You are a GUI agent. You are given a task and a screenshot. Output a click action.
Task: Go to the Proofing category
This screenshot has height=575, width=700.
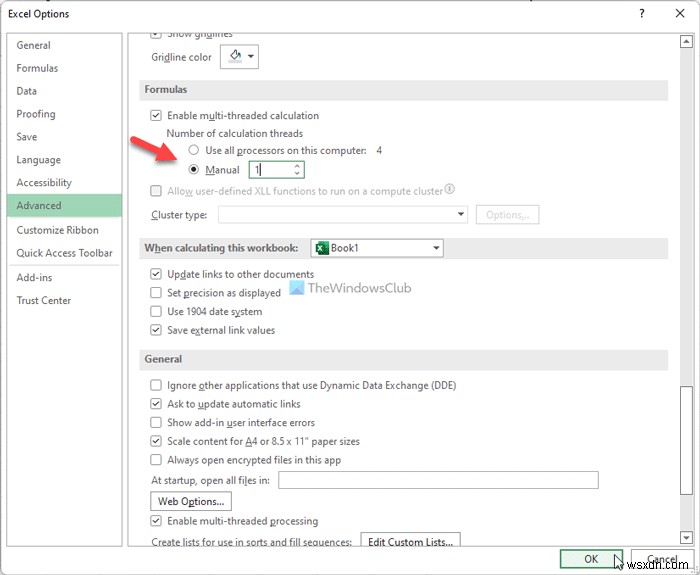[64, 114]
